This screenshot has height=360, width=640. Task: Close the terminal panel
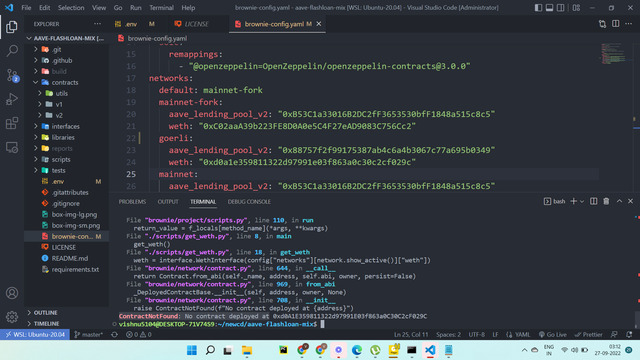(x=631, y=201)
